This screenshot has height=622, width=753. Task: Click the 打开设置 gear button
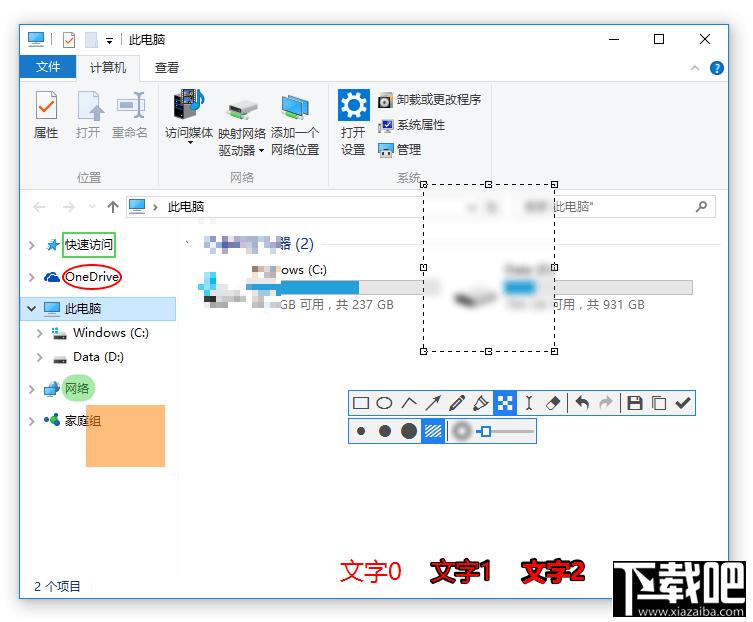coord(353,123)
